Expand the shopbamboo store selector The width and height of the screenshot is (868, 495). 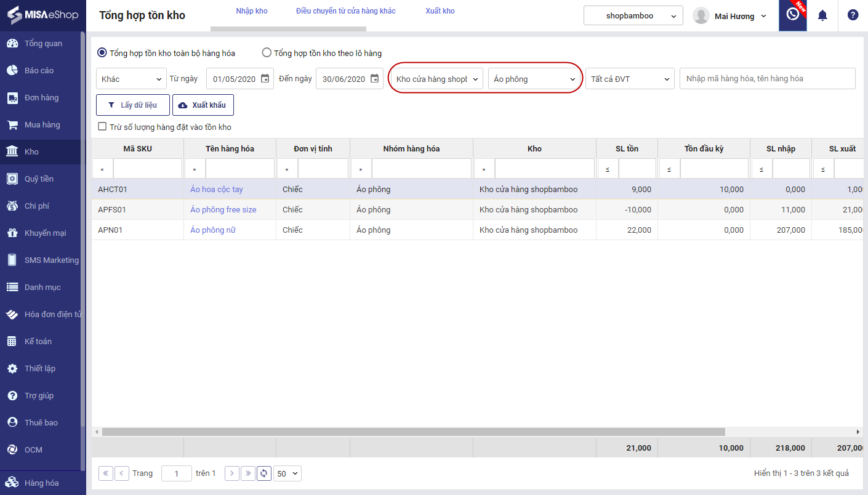pyautogui.click(x=633, y=16)
